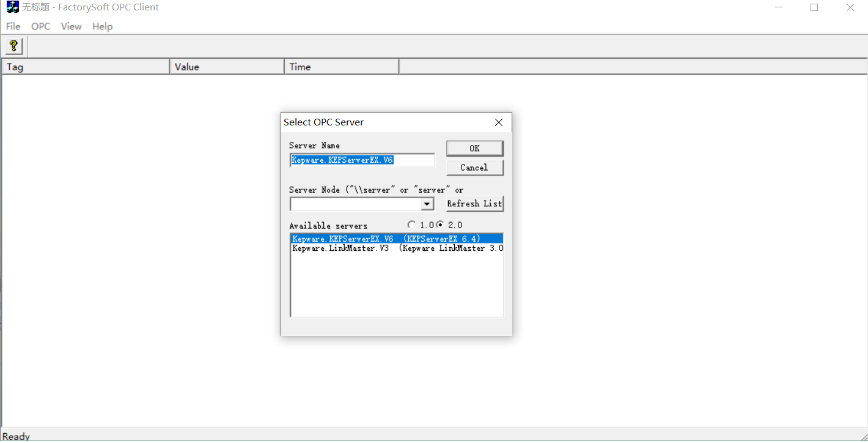The width and height of the screenshot is (868, 443).
Task: Open the View menu
Action: 72,26
